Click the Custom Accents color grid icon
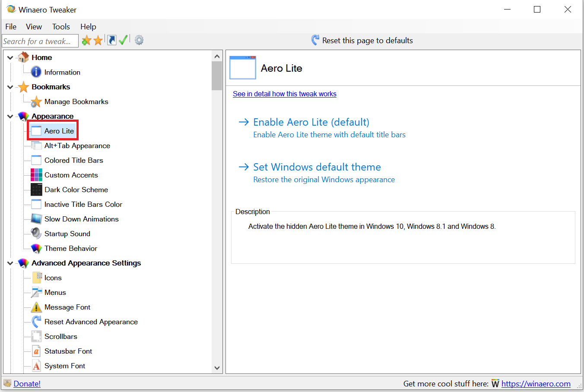The image size is (584, 392). point(36,175)
